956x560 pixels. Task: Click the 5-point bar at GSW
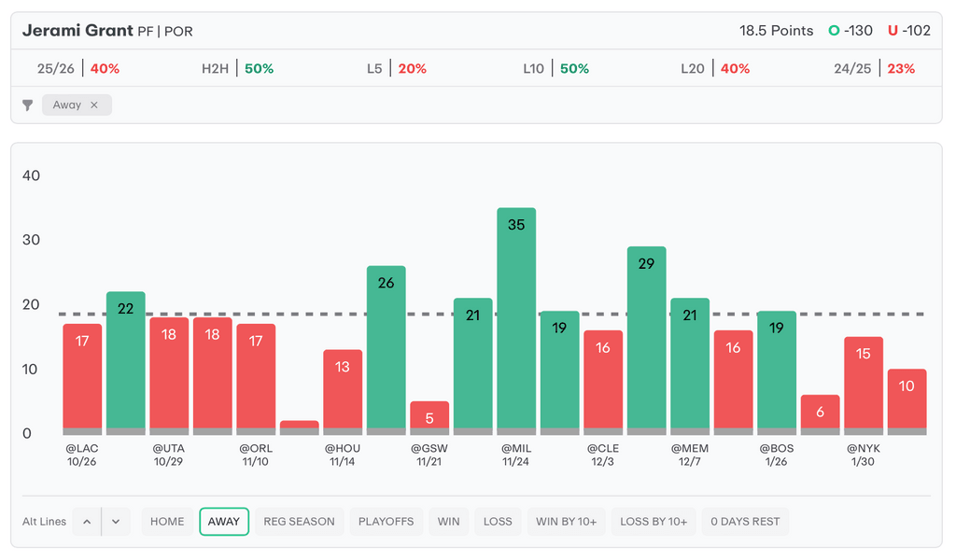[429, 417]
